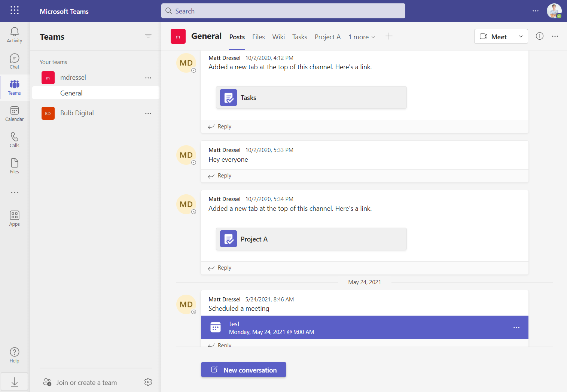Open profile picture menu
Screen dimensions: 567x392
pos(554,11)
